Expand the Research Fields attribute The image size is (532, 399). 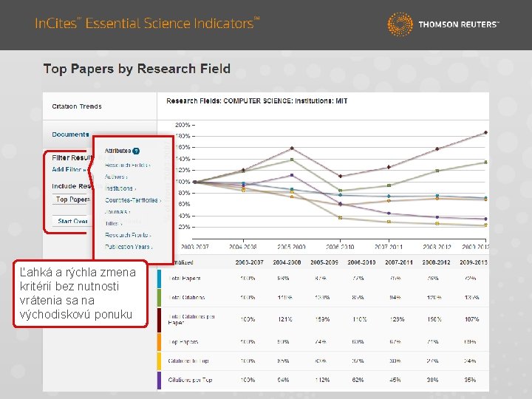127,166
